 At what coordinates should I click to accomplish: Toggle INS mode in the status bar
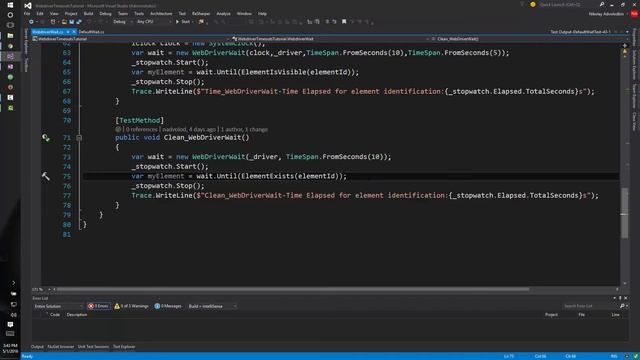point(614,356)
